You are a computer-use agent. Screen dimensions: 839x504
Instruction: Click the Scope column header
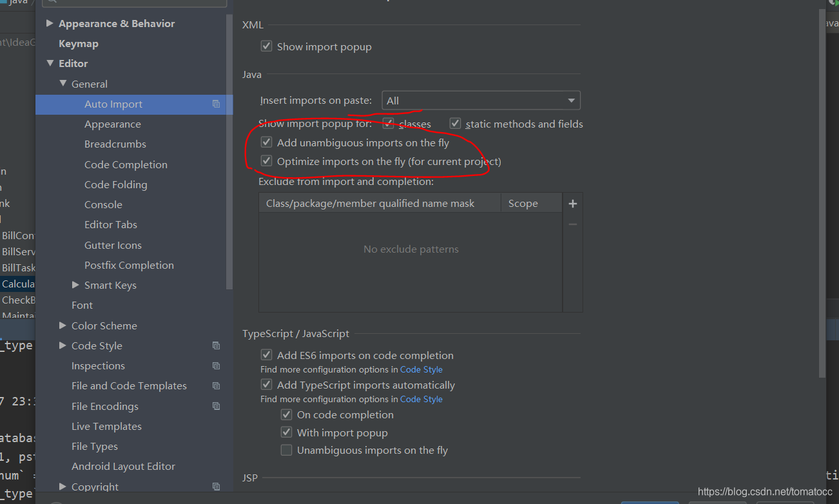tap(532, 203)
